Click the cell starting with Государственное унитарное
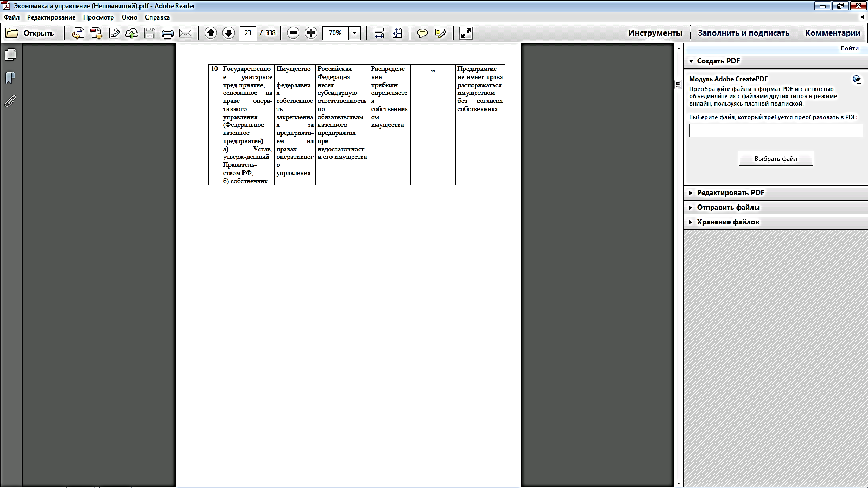Image resolution: width=868 pixels, height=488 pixels. coord(247,125)
